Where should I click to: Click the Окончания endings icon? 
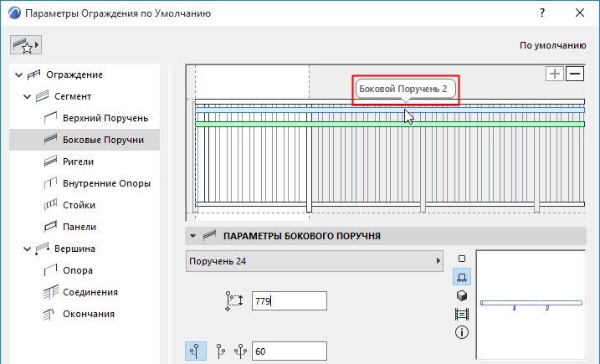pos(49,315)
